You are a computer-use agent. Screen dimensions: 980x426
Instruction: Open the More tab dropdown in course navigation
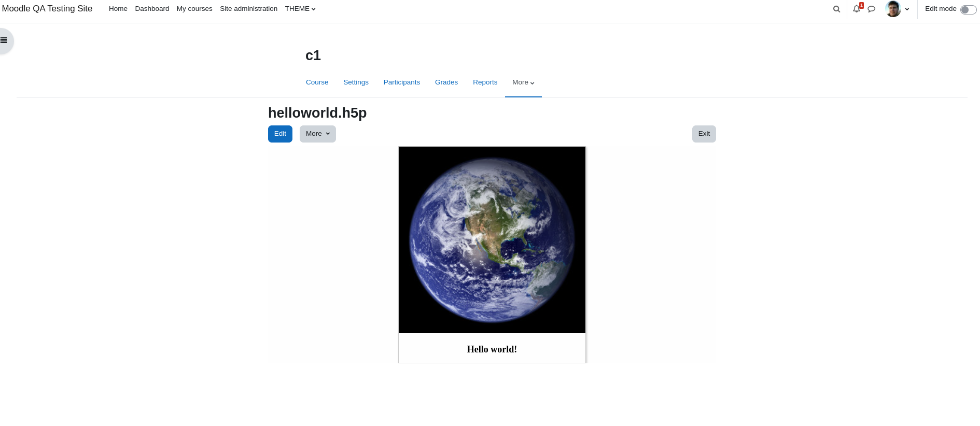pos(523,82)
